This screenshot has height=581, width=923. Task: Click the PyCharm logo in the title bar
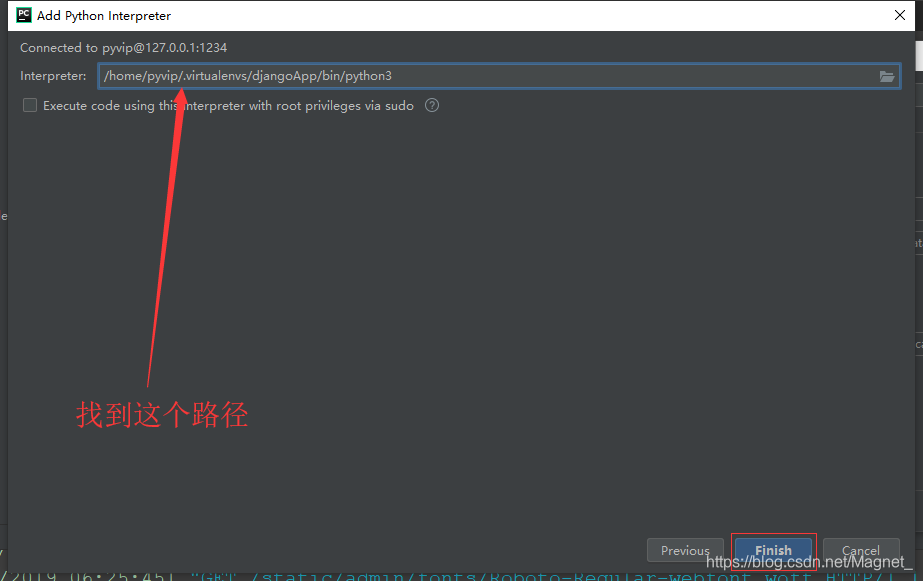24,15
